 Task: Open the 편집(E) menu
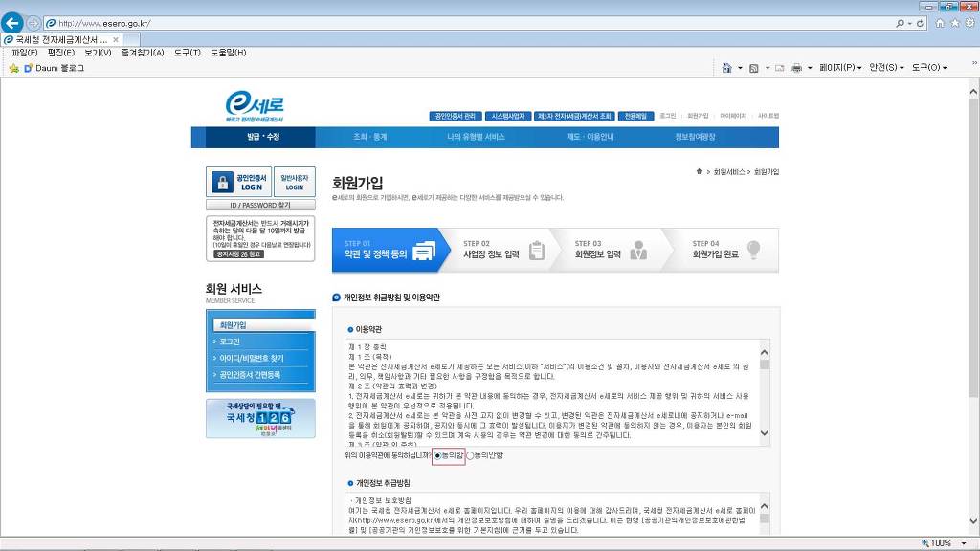click(60, 53)
